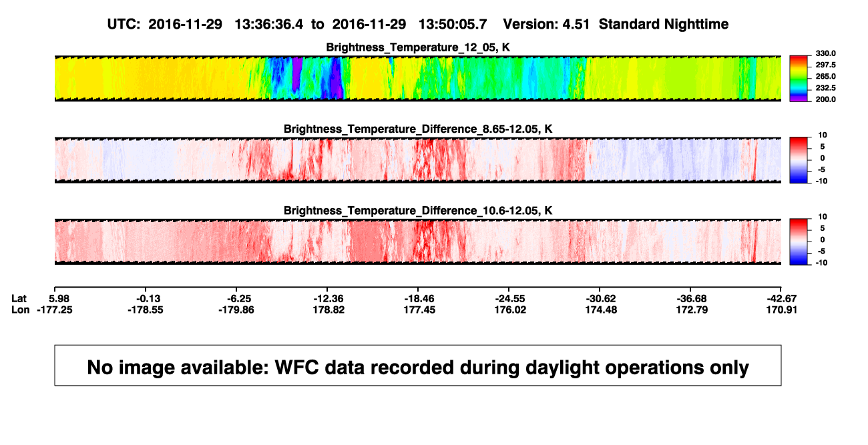Click the Brightness_Temperature_Difference_8.65-12.05, K title

tap(418, 129)
